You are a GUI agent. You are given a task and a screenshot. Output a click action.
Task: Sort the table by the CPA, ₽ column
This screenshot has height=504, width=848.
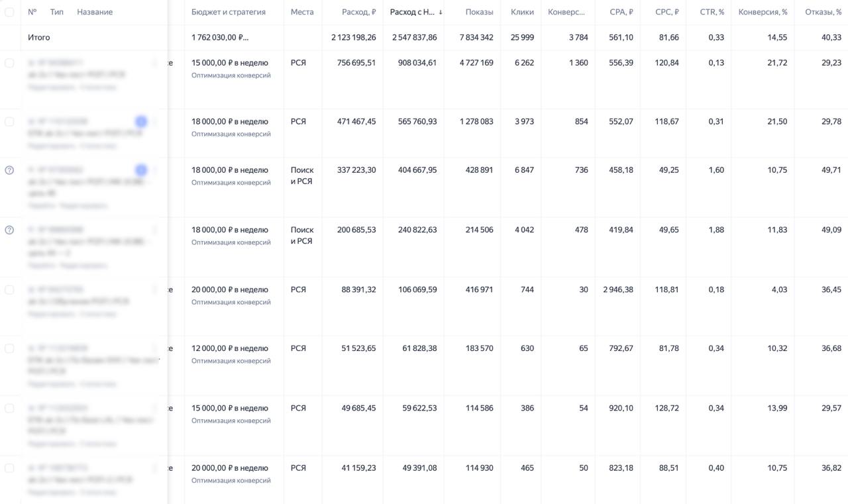[621, 12]
